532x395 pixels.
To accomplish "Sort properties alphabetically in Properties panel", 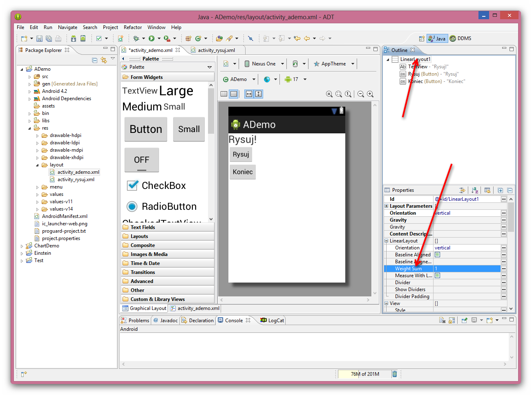I will 475,190.
